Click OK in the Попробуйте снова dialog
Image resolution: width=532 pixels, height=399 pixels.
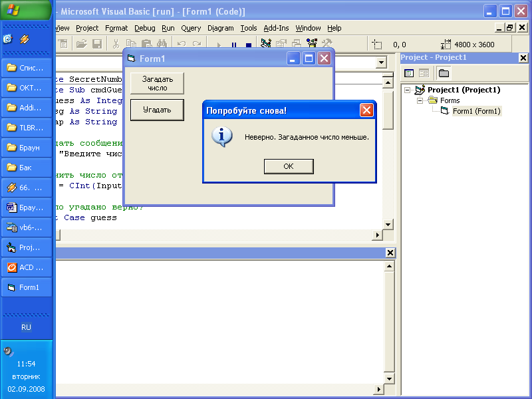(x=289, y=166)
